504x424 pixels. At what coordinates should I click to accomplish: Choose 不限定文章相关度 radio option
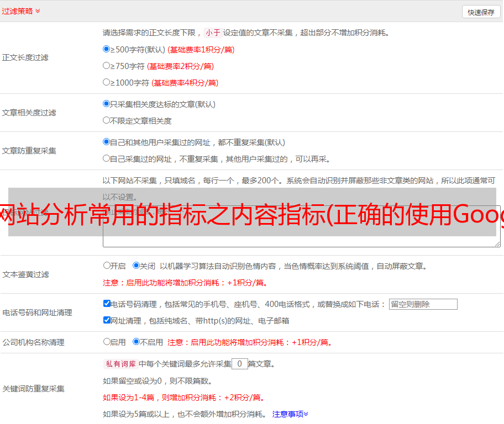pos(106,120)
